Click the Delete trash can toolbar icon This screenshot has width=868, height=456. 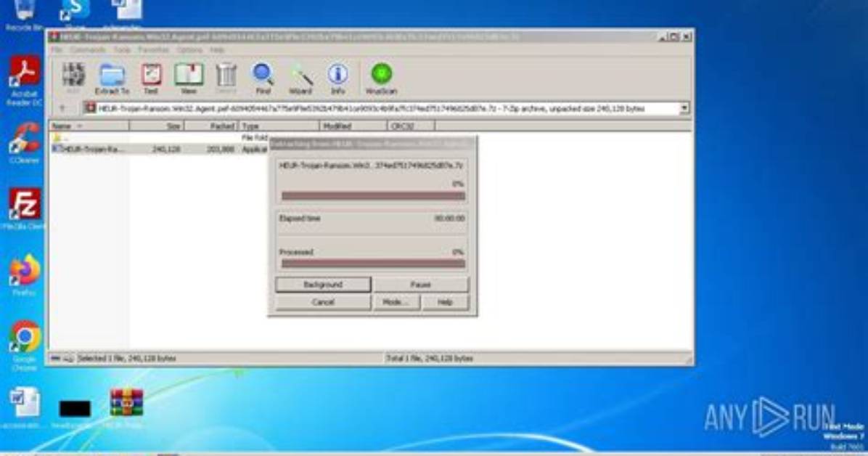[x=226, y=78]
